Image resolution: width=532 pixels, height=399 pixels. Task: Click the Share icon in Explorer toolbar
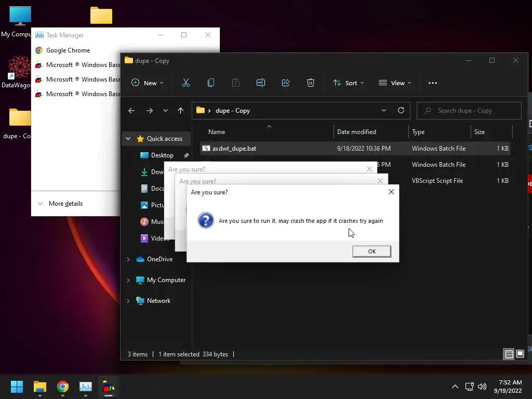coord(286,83)
